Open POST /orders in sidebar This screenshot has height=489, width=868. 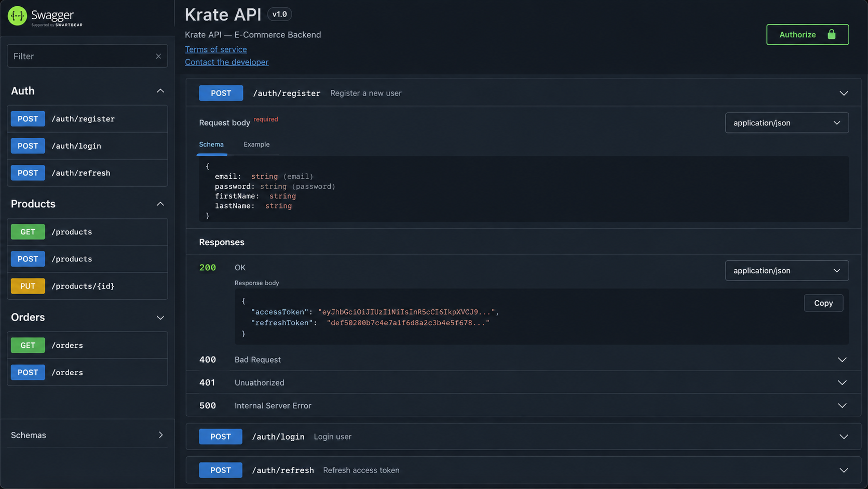87,372
